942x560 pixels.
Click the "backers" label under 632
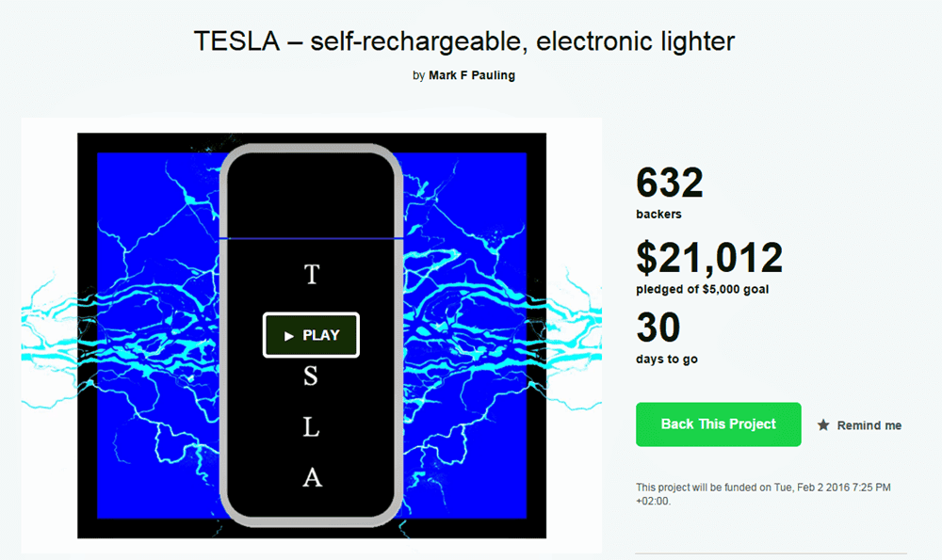[x=658, y=215]
